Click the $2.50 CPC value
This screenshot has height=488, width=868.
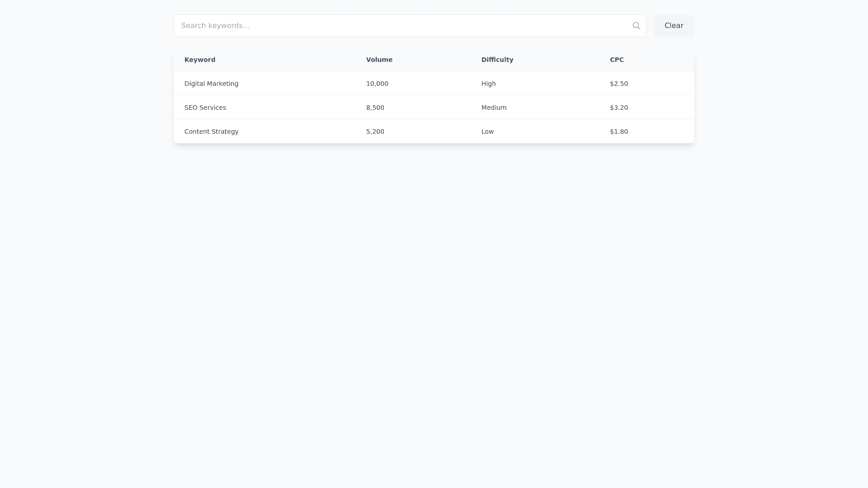[x=618, y=84]
